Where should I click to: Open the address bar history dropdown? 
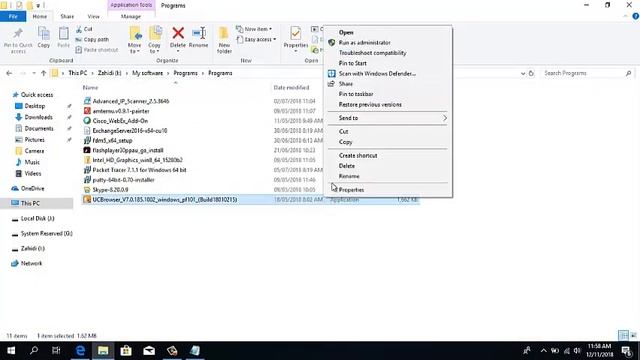point(523,73)
